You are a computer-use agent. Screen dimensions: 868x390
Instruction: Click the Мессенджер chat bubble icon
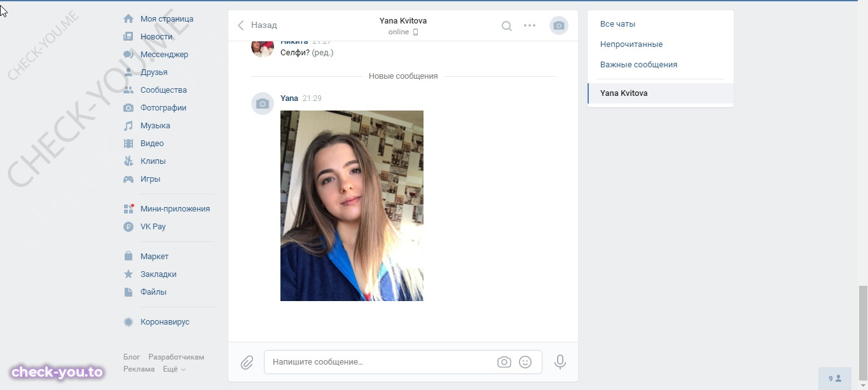[x=128, y=55]
